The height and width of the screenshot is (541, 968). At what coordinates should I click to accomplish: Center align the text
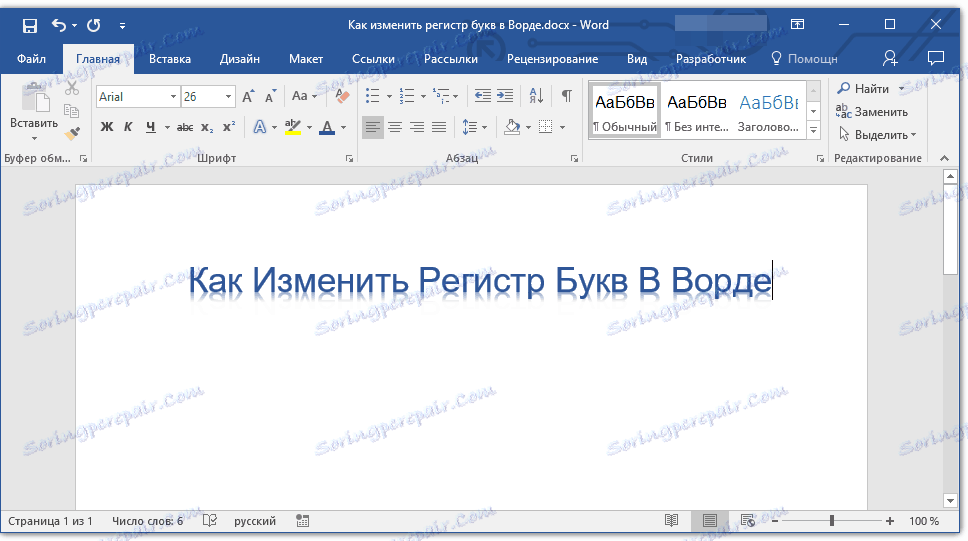(395, 127)
